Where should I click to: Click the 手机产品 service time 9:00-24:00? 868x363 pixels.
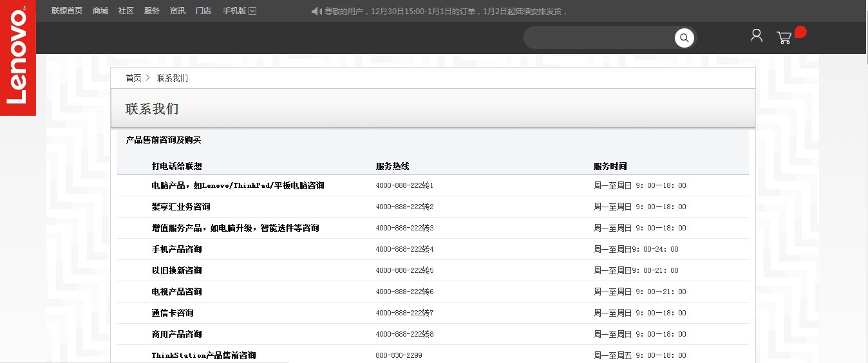[636, 249]
